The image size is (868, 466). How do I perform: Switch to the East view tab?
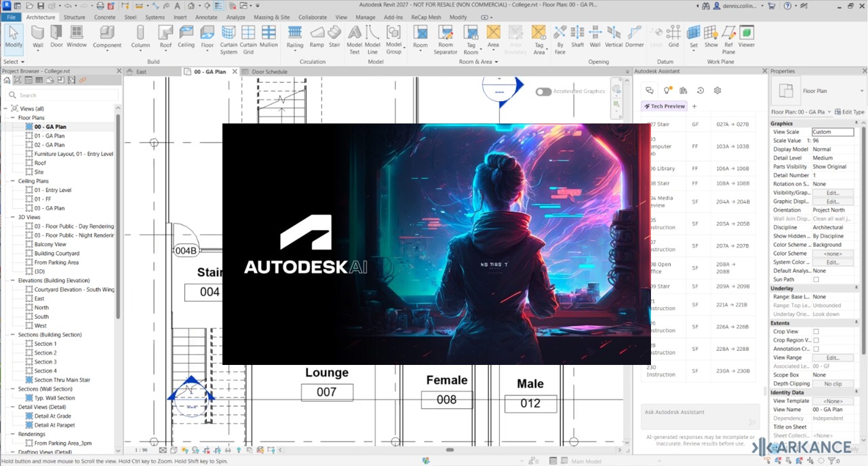point(141,71)
